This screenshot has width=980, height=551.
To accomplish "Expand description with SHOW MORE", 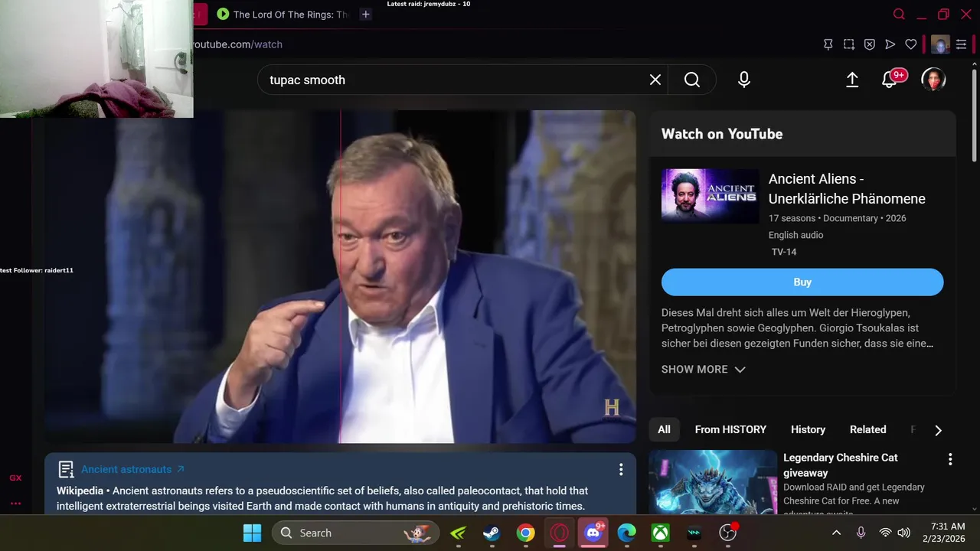I will tap(703, 369).
